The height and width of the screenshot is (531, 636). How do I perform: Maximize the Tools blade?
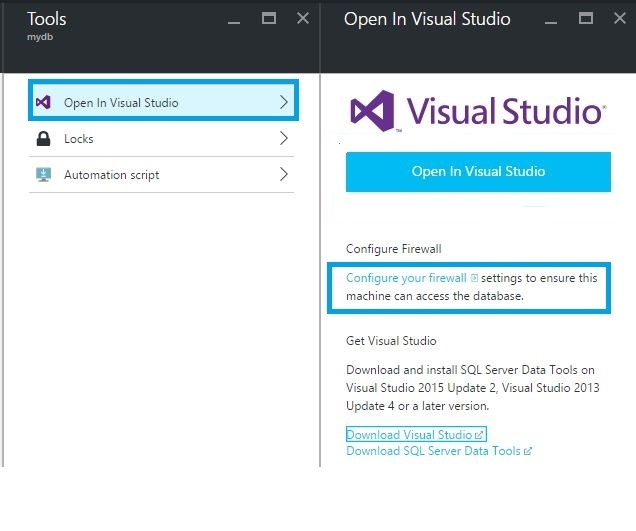coord(268,19)
